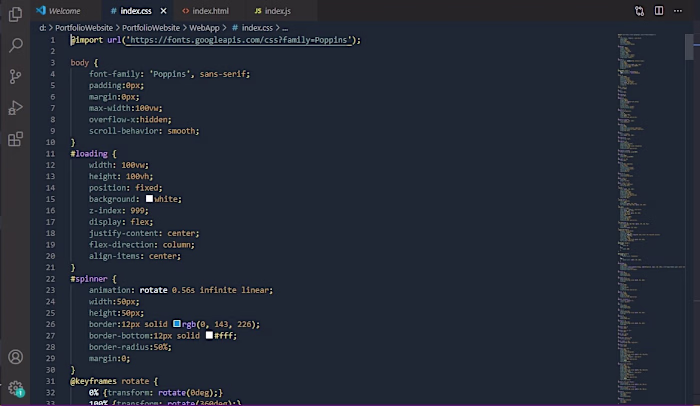Click the #loading selector text
700x406 pixels.
point(89,154)
